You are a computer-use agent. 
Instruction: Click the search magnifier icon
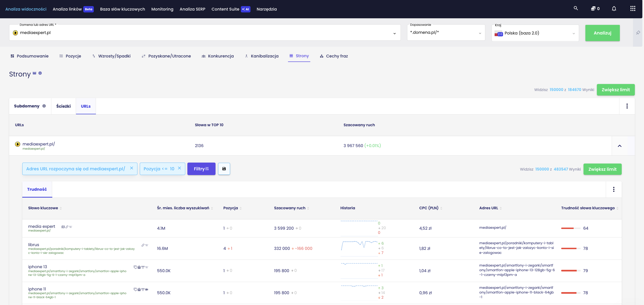coord(576,8)
